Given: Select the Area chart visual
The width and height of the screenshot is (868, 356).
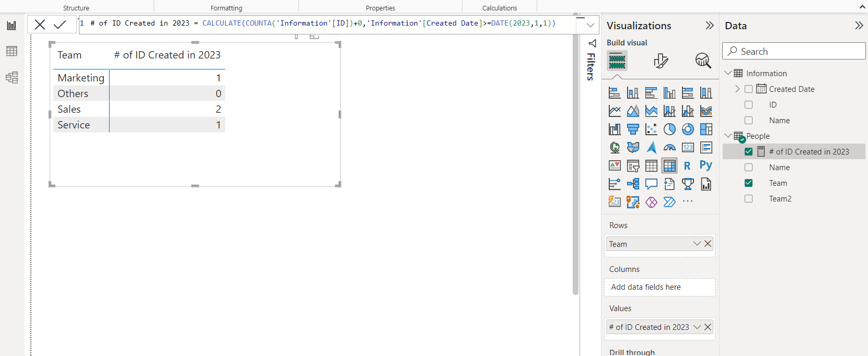Looking at the screenshot, I should (x=633, y=111).
